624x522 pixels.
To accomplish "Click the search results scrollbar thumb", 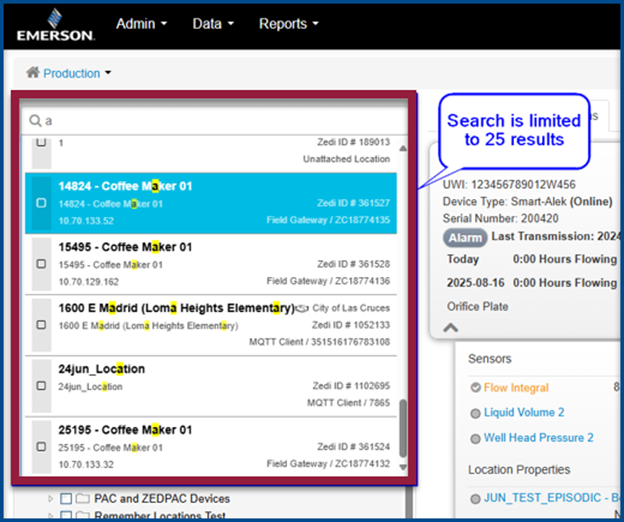I will 403,428.
